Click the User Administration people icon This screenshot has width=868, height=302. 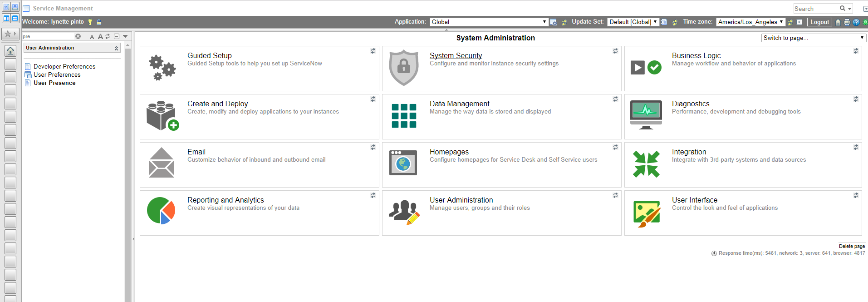tap(404, 212)
